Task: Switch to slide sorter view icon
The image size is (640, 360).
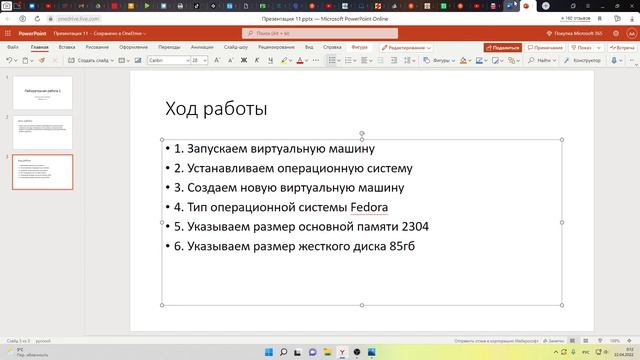Action: pyautogui.click(x=586, y=341)
